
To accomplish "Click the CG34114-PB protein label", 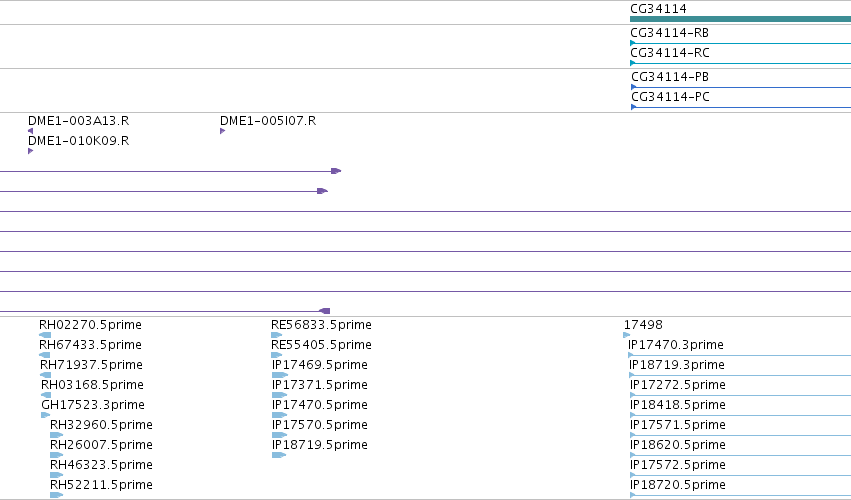I will (670, 77).
